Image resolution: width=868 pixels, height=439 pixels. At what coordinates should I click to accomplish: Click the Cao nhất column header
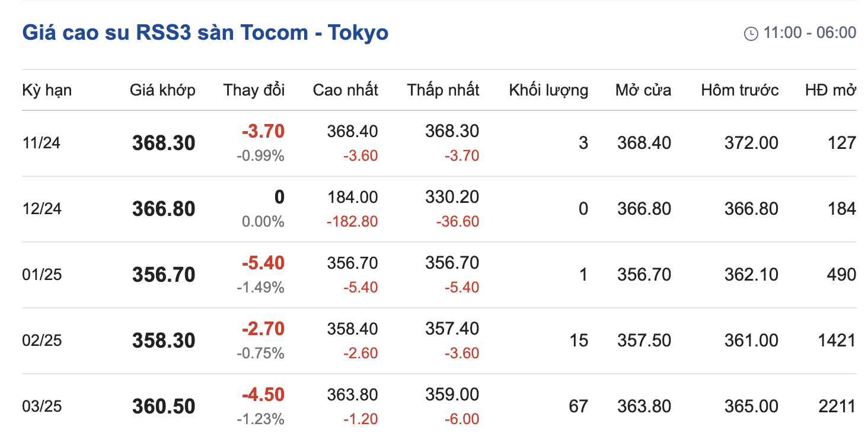coord(345,90)
